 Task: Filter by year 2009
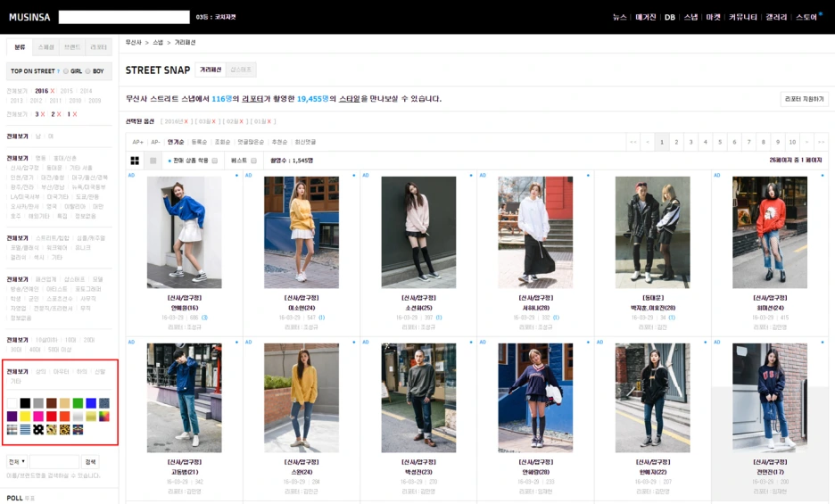95,101
